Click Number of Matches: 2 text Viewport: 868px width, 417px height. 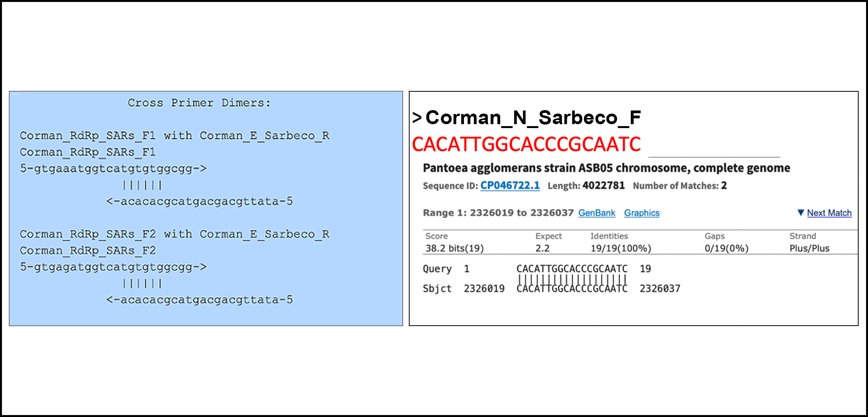point(680,185)
